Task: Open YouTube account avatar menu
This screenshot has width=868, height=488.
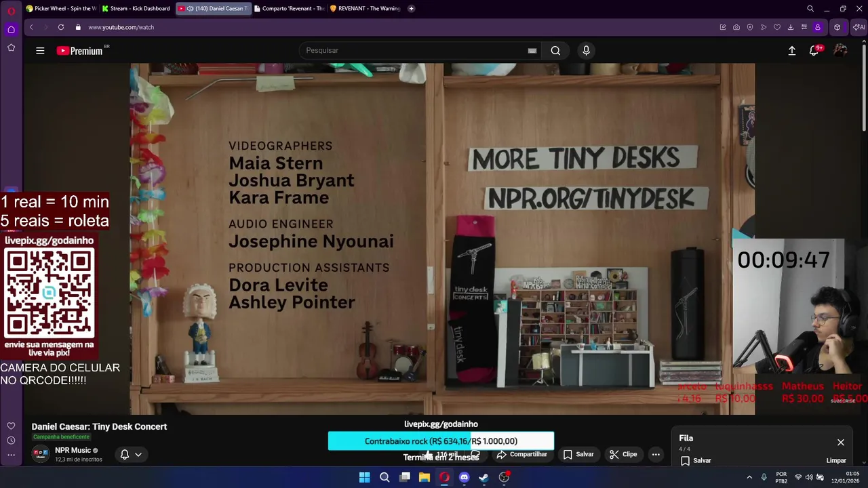Action: tap(840, 50)
